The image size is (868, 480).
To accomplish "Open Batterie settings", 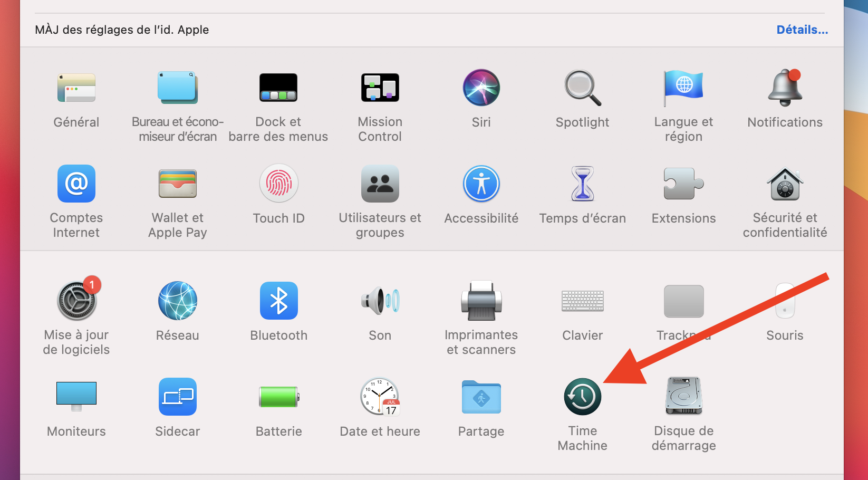I will [x=278, y=397].
